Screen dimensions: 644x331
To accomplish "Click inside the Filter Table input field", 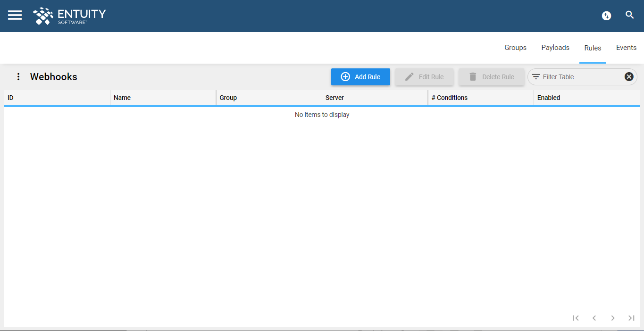I will 580,76.
